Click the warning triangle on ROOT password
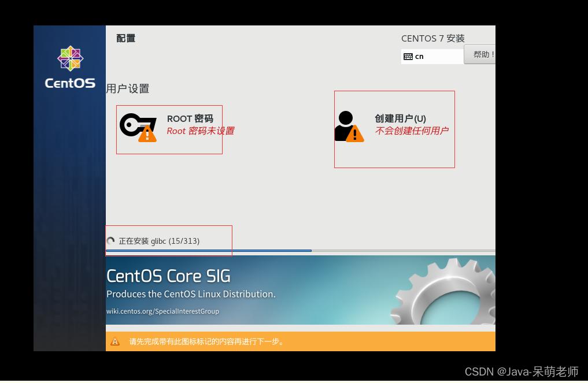Viewport: 588px width, 383px height. pyautogui.click(x=147, y=135)
